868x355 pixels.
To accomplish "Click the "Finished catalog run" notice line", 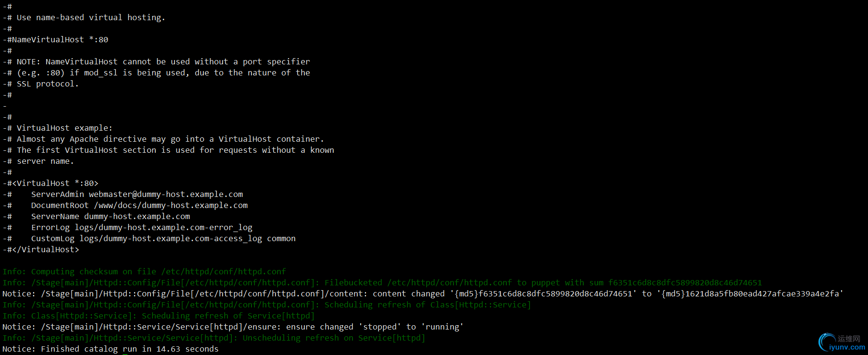I will click(x=111, y=349).
